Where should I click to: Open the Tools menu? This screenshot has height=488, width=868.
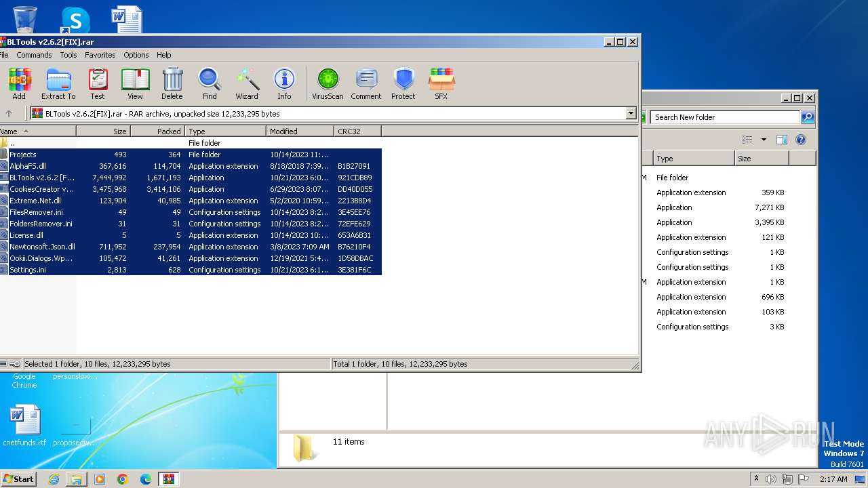click(68, 55)
